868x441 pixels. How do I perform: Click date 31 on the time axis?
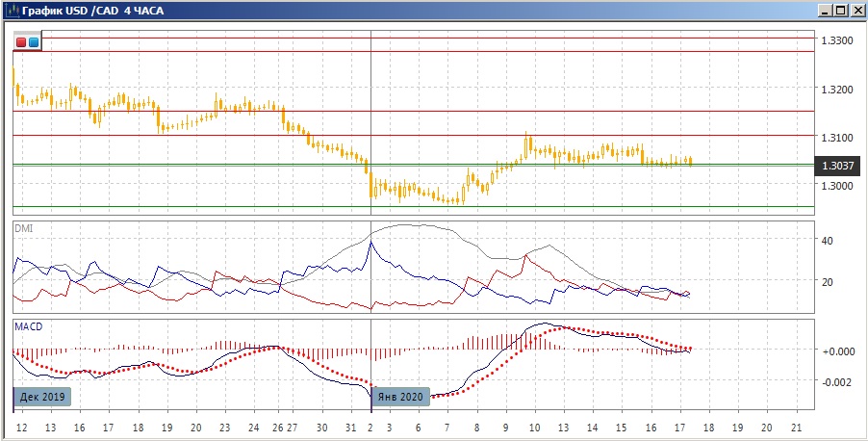(x=351, y=428)
